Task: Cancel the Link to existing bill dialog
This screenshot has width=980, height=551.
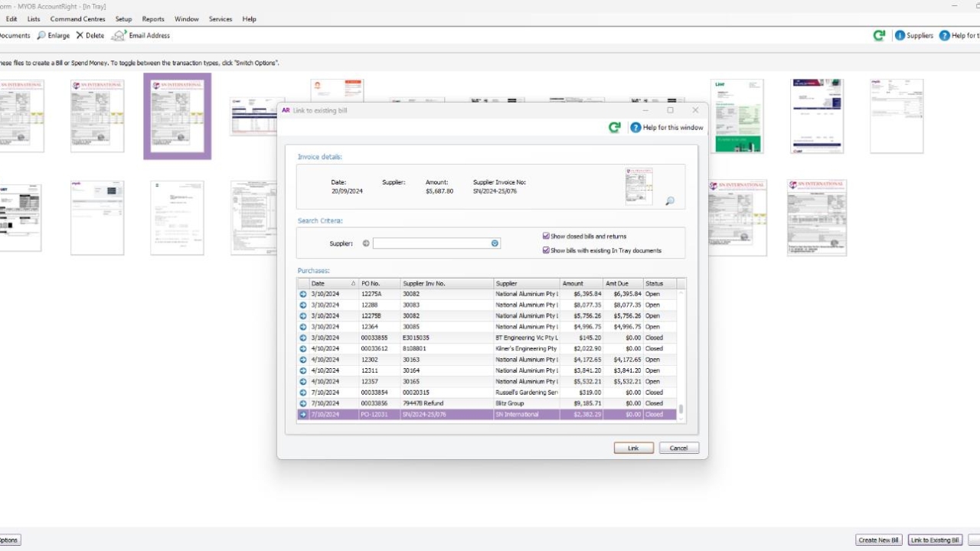Action: 679,448
